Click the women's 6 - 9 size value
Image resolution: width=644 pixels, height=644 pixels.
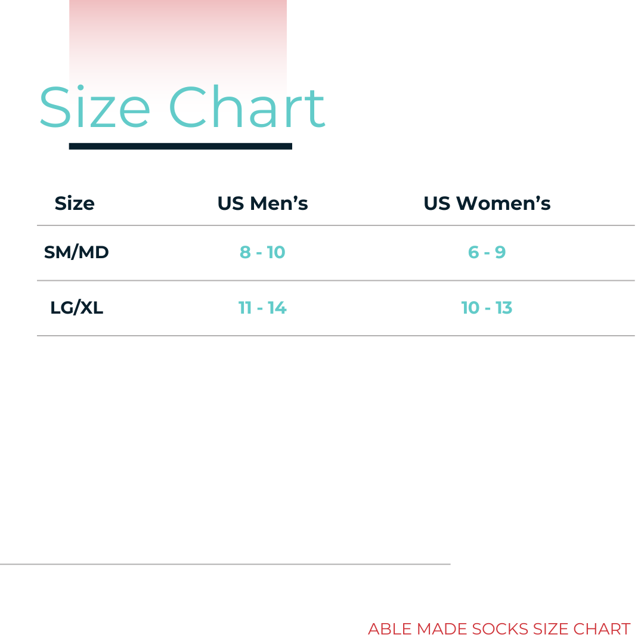[x=487, y=252]
